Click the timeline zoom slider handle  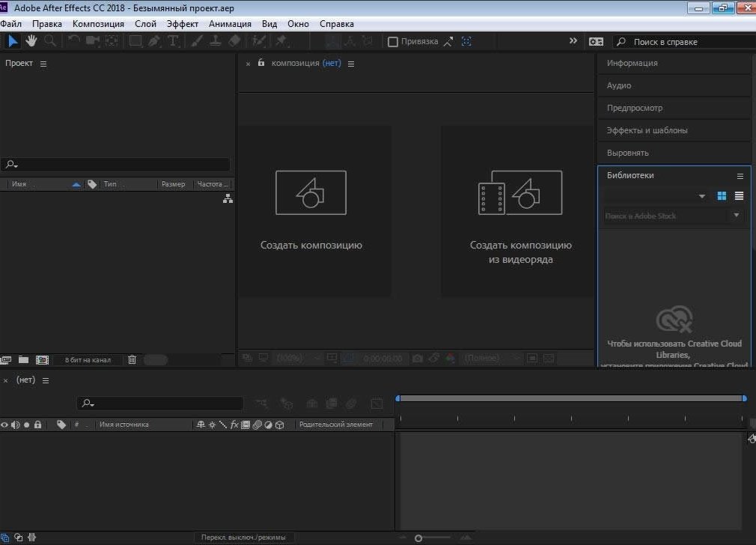pyautogui.click(x=418, y=538)
